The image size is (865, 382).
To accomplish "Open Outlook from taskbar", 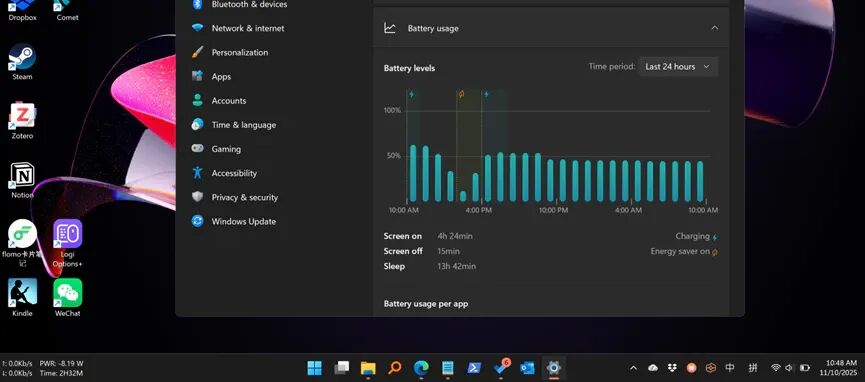I will [527, 368].
